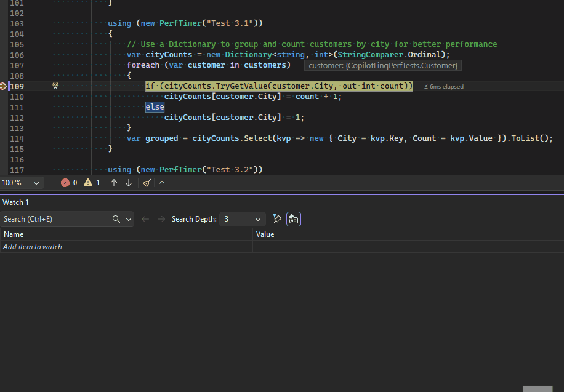564x392 pixels.
Task: Click the forward navigation arrow in Watch panel
Action: pos(160,218)
